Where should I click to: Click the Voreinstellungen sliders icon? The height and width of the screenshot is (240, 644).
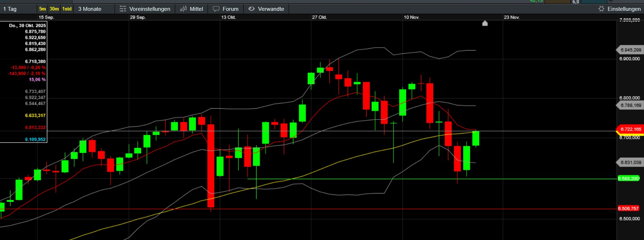pyautogui.click(x=123, y=9)
